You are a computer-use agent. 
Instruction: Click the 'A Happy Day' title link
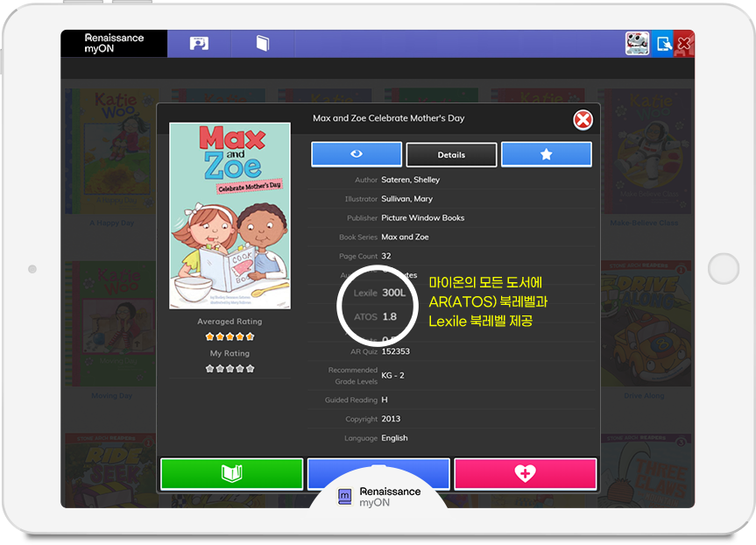(112, 223)
